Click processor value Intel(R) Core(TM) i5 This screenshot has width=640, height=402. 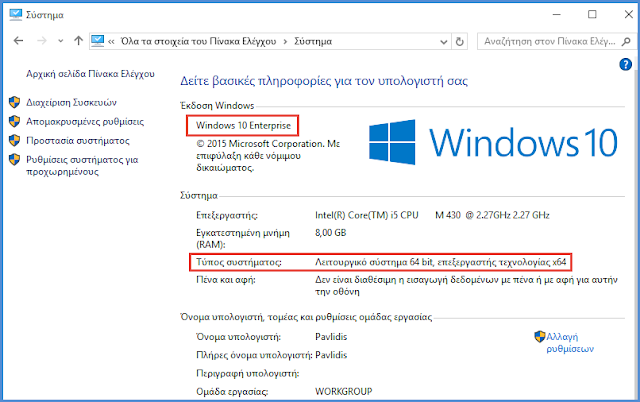[432, 215]
